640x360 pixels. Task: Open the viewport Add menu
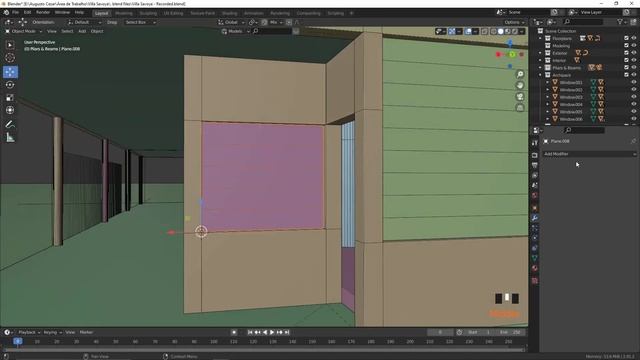pos(82,31)
